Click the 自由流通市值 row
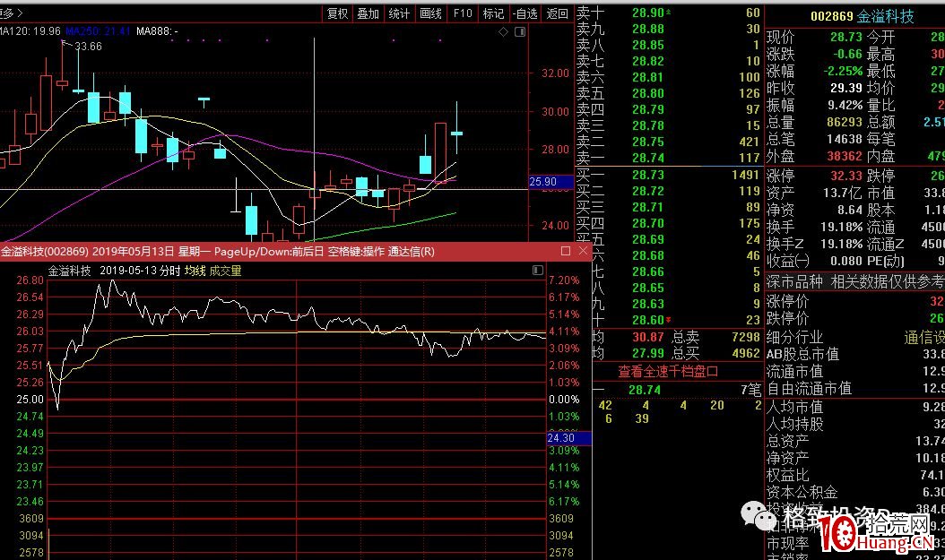Viewport: 945px width, 560px height. 855,388
